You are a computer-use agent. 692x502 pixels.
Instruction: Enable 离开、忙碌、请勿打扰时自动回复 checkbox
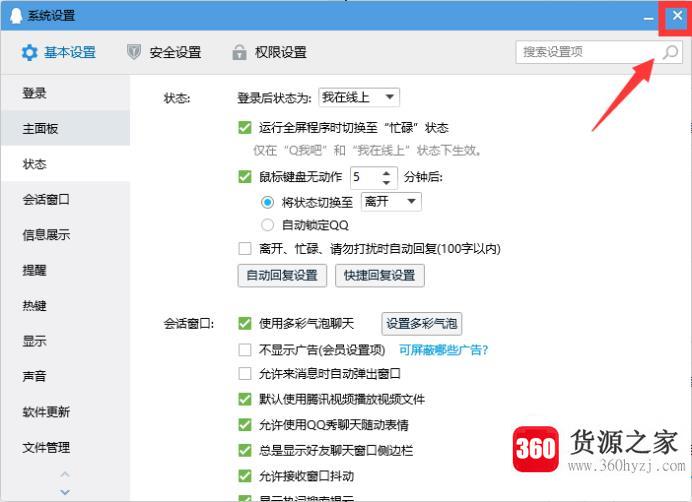point(244,248)
